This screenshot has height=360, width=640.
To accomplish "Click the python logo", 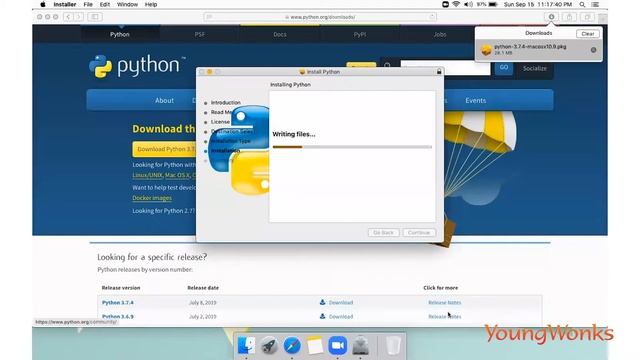I will 137,66.
